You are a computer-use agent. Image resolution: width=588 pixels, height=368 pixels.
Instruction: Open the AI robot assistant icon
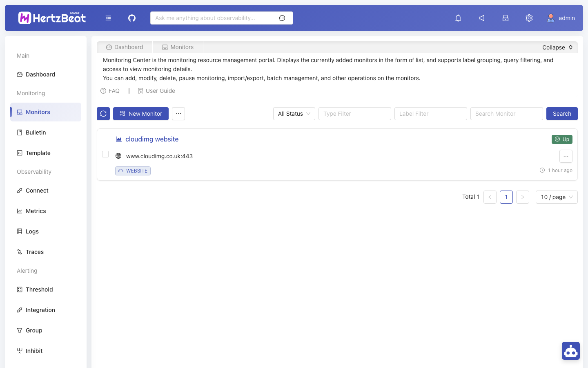pos(571,351)
